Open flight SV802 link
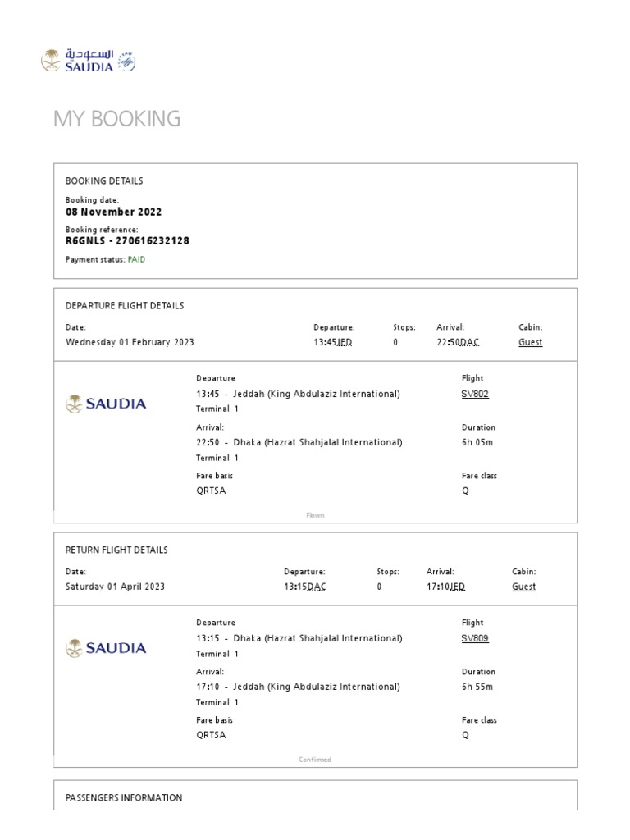The height and width of the screenshot is (840, 630). pyautogui.click(x=475, y=394)
